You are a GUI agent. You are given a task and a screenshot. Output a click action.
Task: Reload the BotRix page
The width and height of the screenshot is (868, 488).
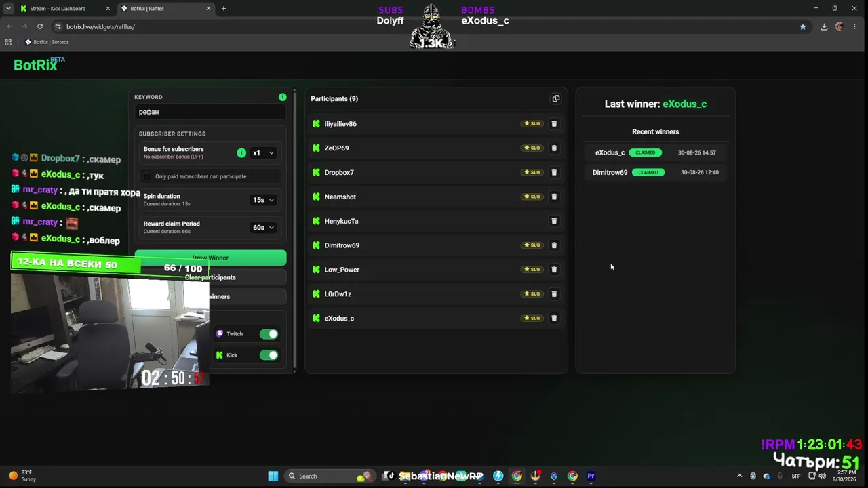click(40, 27)
